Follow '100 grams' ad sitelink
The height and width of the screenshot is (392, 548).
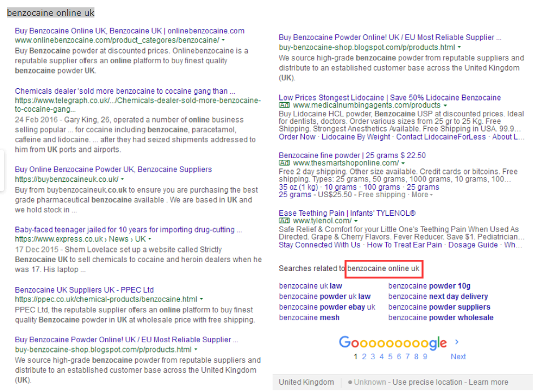[x=382, y=187]
